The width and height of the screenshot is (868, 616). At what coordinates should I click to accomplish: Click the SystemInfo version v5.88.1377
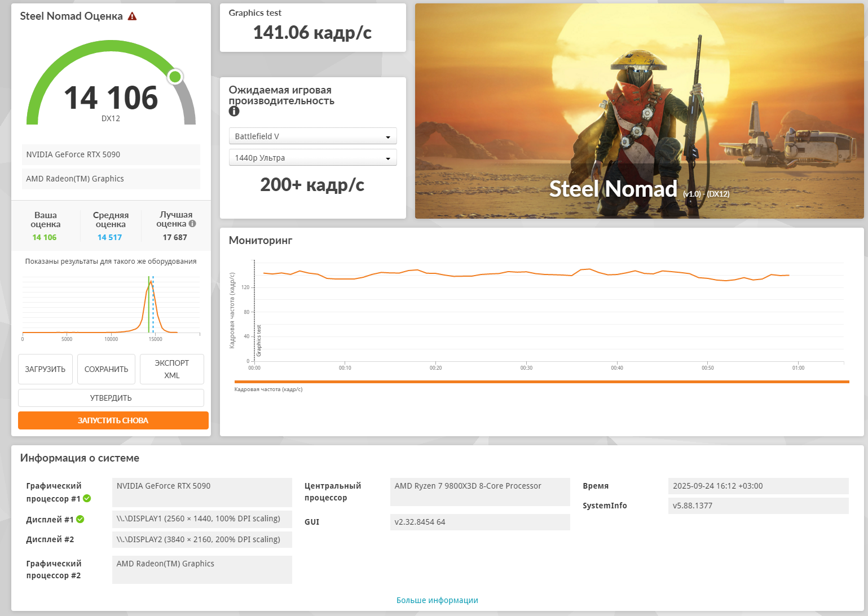(759, 506)
